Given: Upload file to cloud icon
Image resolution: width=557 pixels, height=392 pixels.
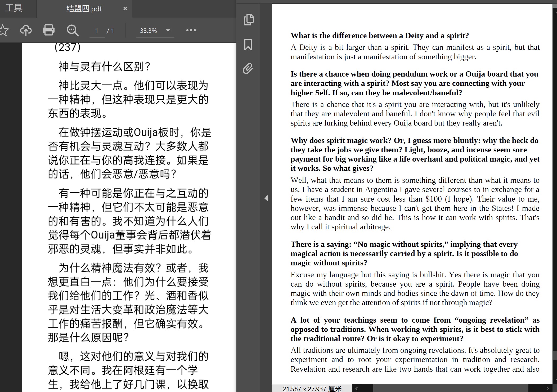Looking at the screenshot, I should 26,30.
